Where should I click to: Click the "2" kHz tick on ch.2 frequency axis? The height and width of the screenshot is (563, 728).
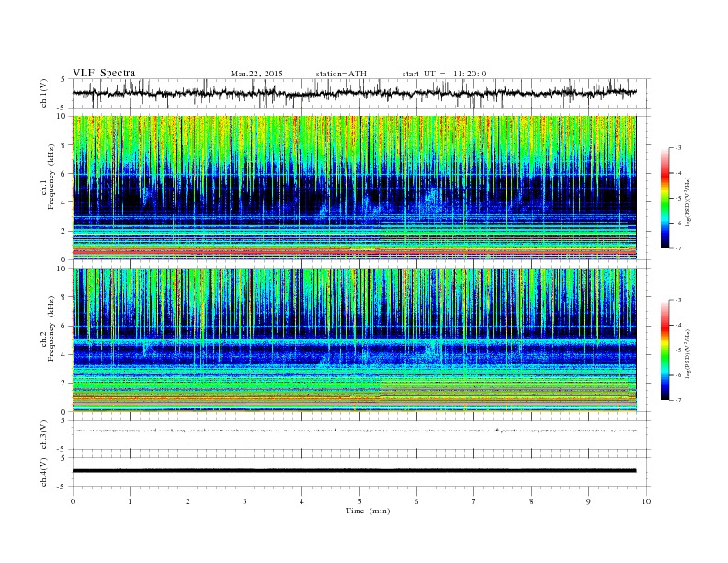64,384
